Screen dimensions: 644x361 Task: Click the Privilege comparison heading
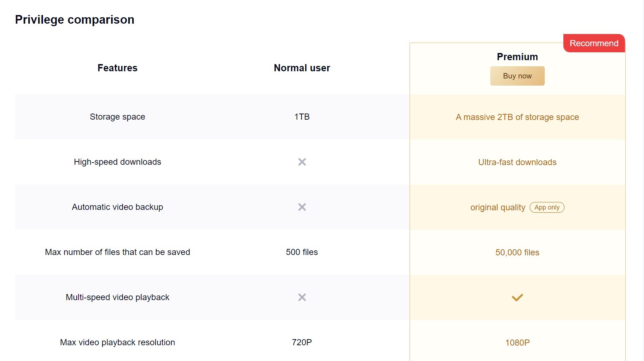tap(74, 19)
